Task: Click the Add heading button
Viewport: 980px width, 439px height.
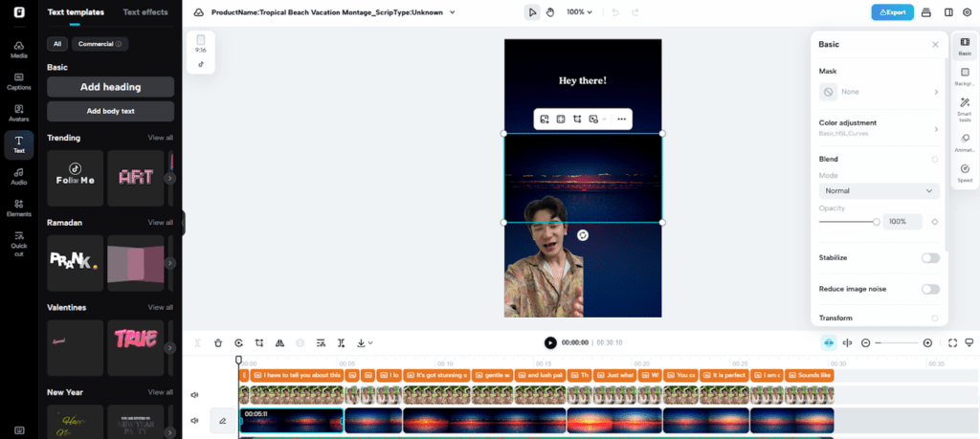Action: (110, 87)
